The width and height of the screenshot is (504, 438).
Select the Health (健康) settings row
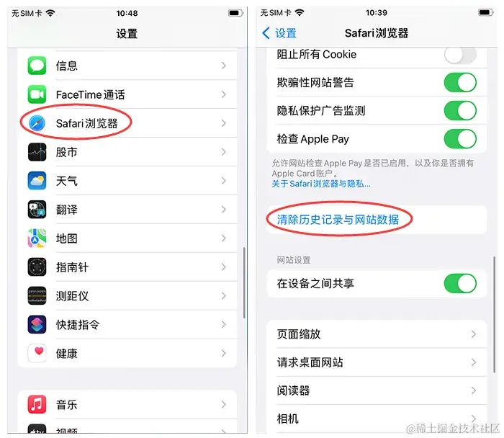(x=127, y=354)
